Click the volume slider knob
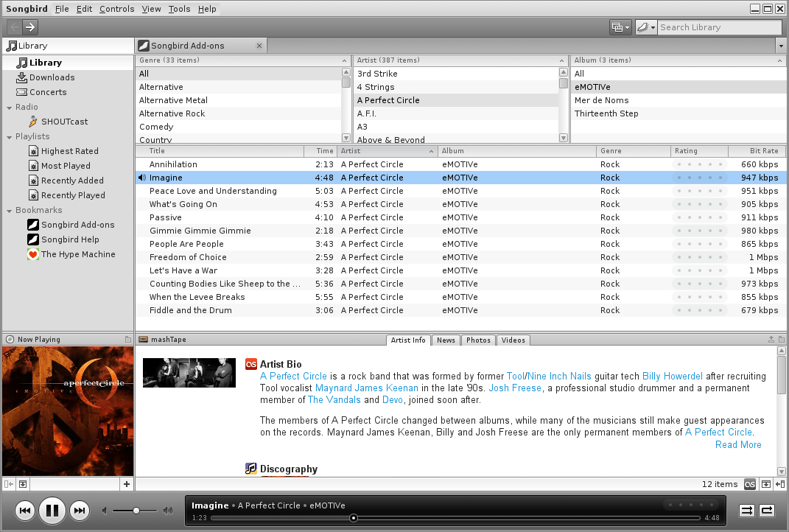 click(136, 511)
